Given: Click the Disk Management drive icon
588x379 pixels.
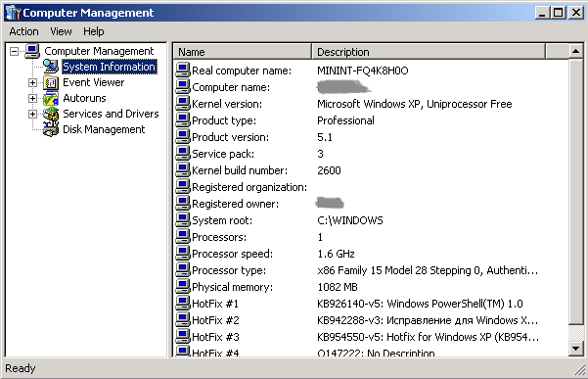Looking at the screenshot, I should pos(51,130).
